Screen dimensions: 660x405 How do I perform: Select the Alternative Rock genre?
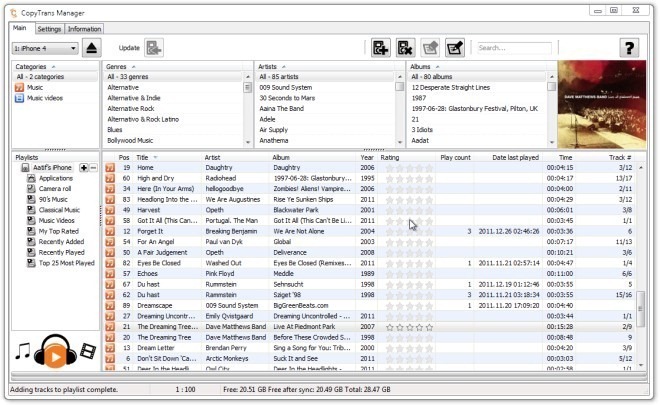[x=131, y=109]
